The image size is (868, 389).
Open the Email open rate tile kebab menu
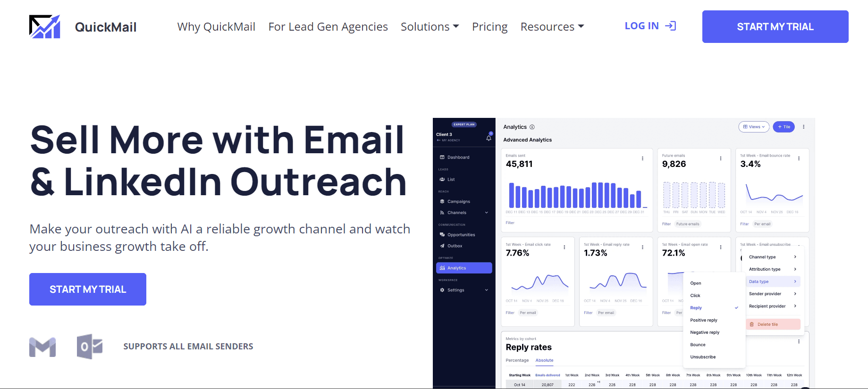click(721, 247)
